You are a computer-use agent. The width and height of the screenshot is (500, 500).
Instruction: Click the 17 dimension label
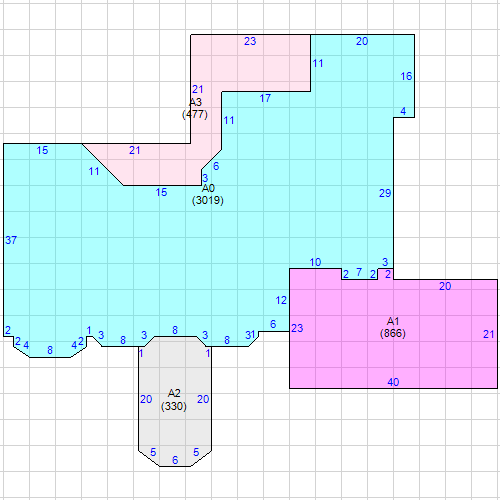click(265, 98)
